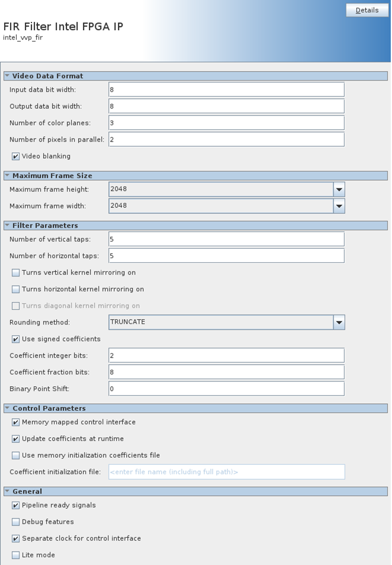The width and height of the screenshot is (392, 565).
Task: Disable the Video blanking checkbox
Action: (15, 156)
